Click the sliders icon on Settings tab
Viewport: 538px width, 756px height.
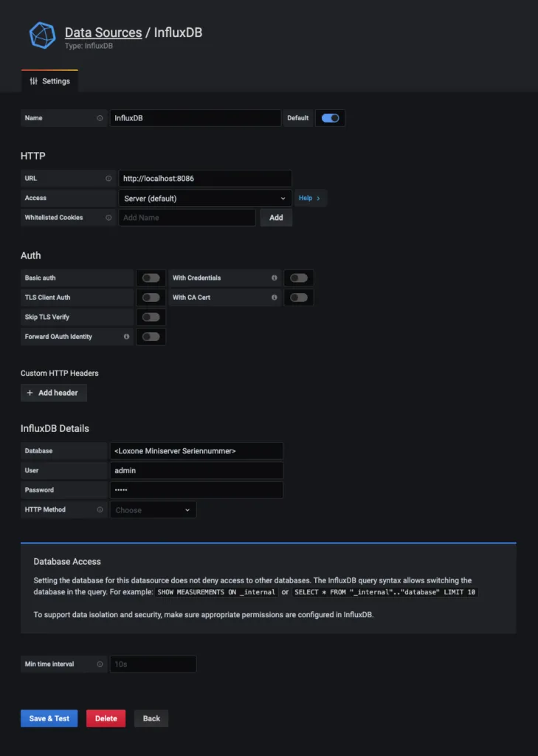pyautogui.click(x=33, y=81)
